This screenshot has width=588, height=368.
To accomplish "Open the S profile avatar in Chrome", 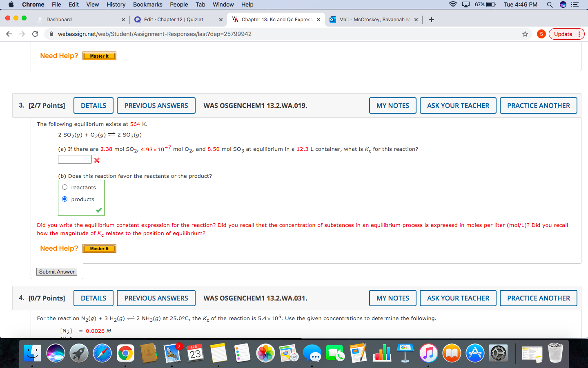I will (541, 34).
